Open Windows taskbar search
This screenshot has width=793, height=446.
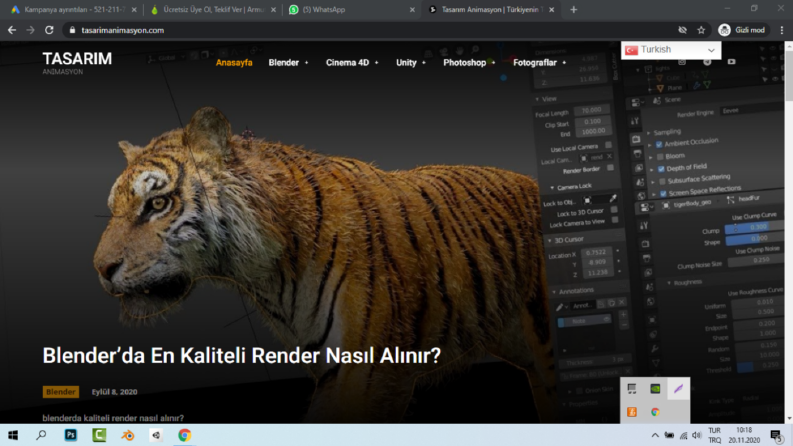[41, 435]
